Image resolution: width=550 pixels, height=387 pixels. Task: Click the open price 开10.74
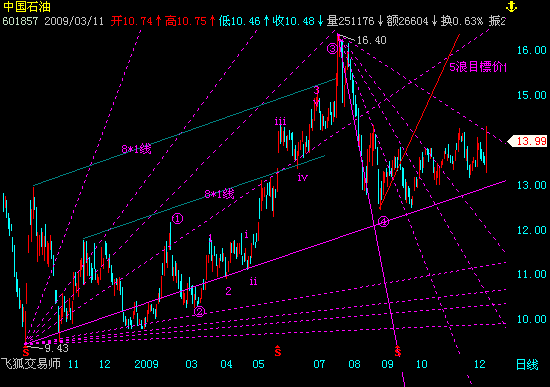pos(132,21)
